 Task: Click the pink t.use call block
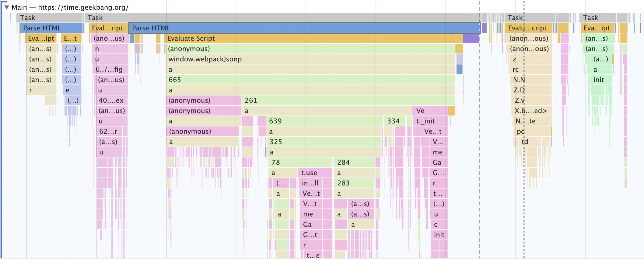tap(315, 173)
